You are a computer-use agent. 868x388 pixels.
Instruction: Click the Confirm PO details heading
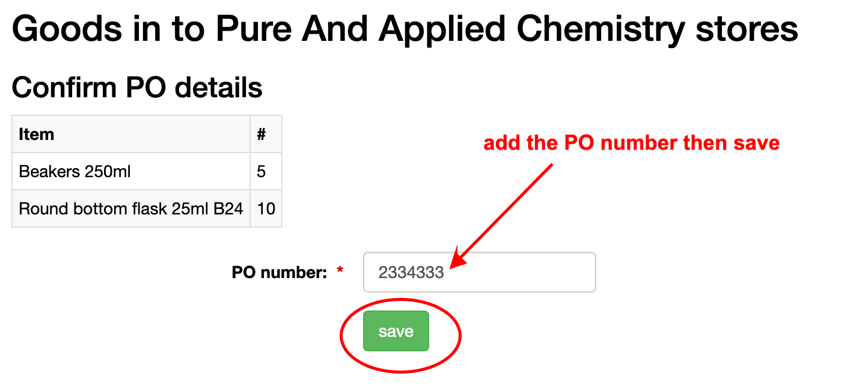pos(137,88)
